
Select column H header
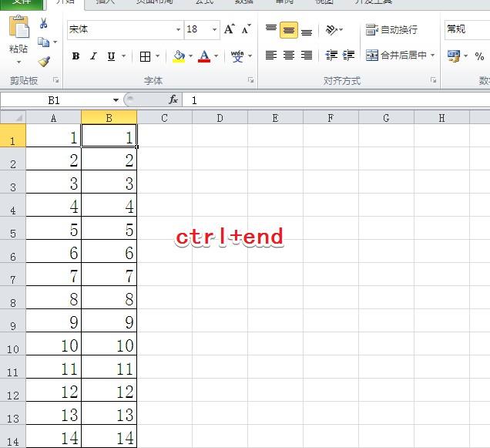(x=442, y=118)
